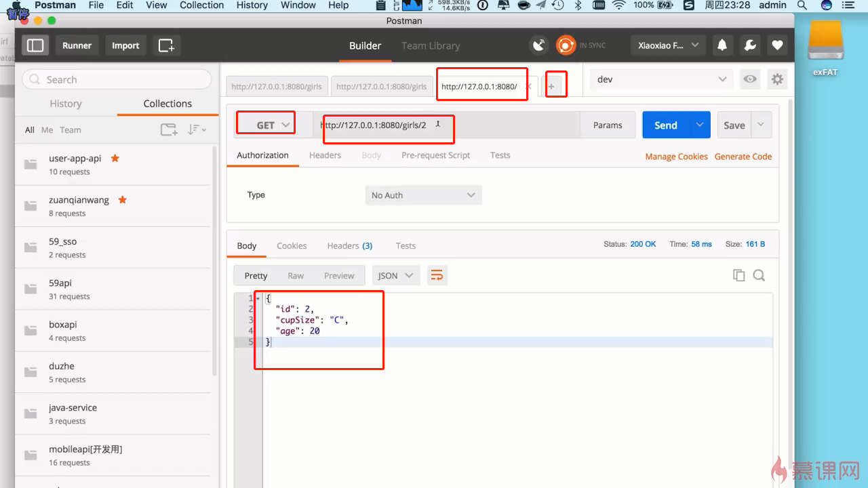Open the zuanqianwang collection

point(113,206)
